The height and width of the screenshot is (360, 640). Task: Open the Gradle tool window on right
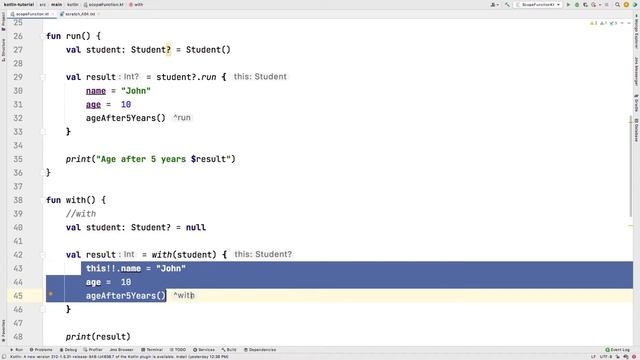pyautogui.click(x=636, y=103)
